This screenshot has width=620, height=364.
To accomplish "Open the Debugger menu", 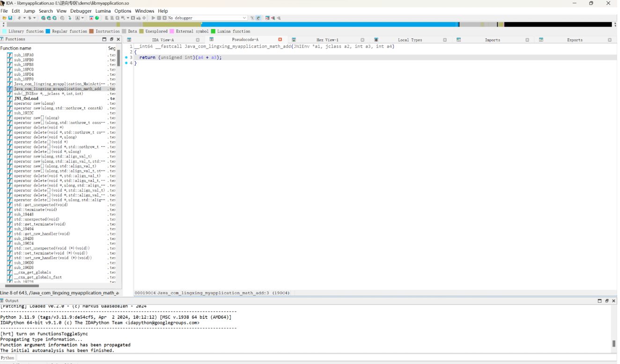I will click(81, 11).
